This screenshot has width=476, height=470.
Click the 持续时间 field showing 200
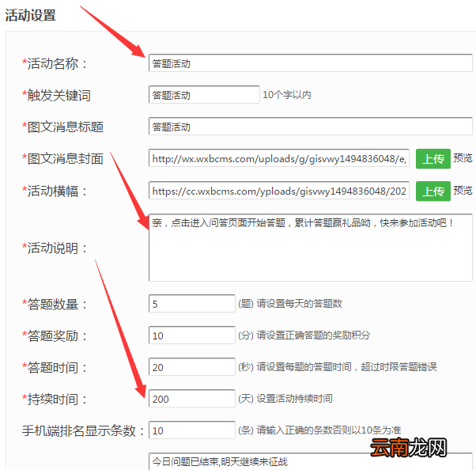tap(192, 398)
